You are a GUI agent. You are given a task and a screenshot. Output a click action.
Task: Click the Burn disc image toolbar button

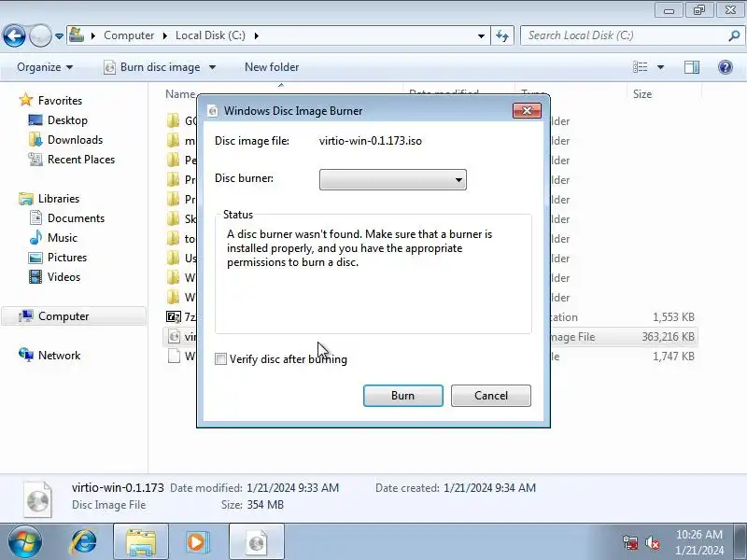coord(152,67)
